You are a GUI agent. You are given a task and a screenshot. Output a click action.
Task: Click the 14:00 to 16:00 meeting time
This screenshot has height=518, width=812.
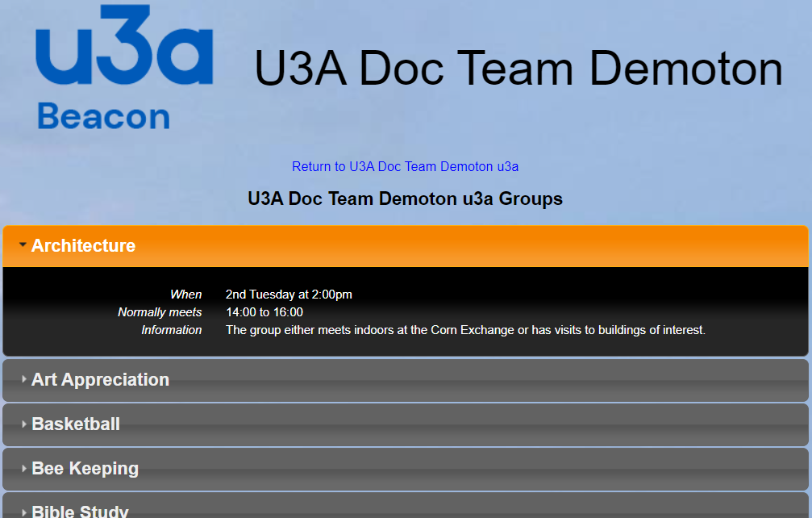pos(264,312)
